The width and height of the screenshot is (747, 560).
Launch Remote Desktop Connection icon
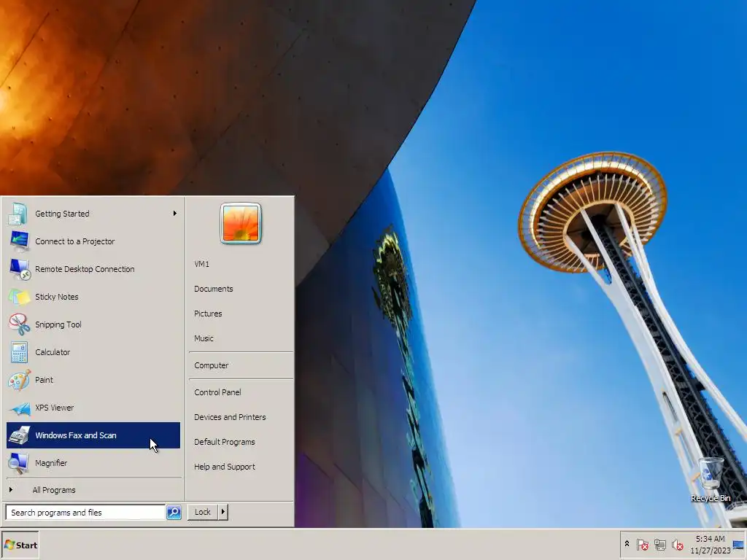19,269
